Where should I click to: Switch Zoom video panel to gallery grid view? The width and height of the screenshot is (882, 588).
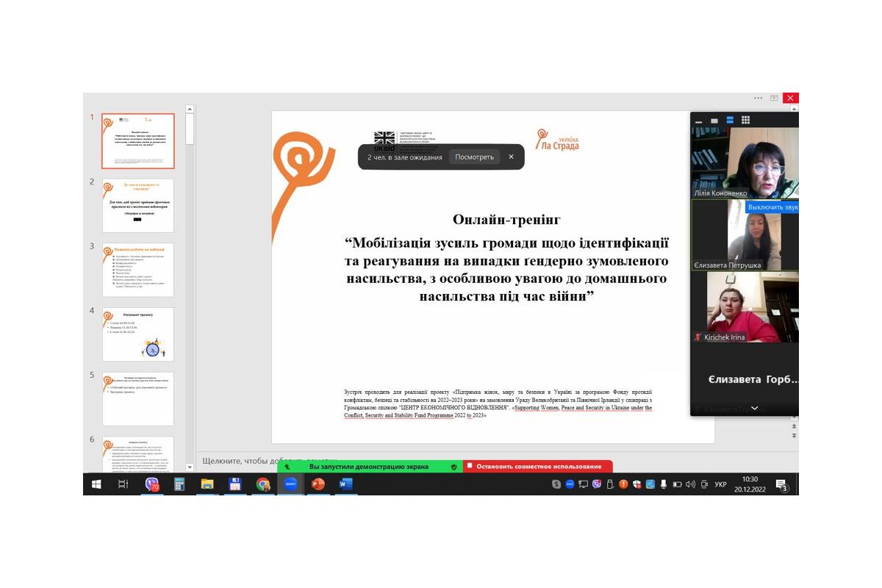[x=745, y=121]
